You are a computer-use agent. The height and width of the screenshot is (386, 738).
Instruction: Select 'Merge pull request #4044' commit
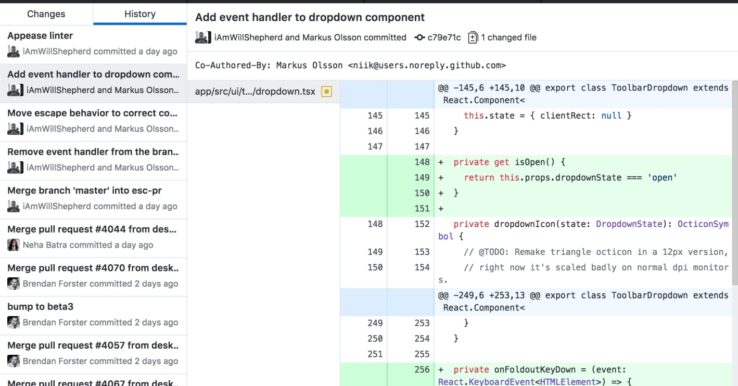tap(93, 237)
